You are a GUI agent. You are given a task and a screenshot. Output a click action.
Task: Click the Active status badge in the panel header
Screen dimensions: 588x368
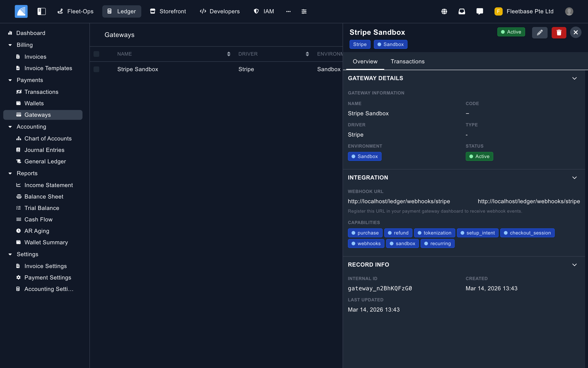click(x=511, y=32)
